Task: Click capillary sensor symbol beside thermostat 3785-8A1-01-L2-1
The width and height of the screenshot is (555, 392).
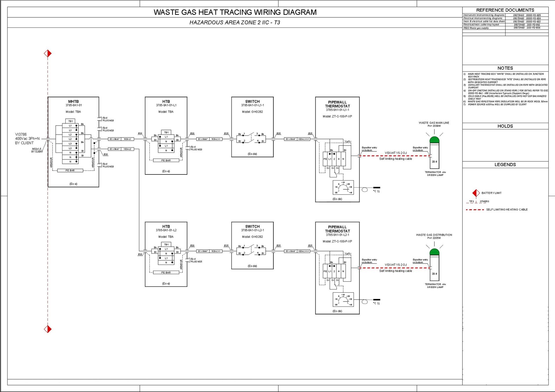Action: [x=365, y=302]
